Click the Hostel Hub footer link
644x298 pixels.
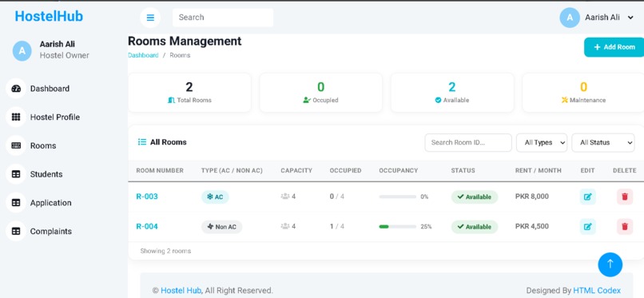pos(181,291)
